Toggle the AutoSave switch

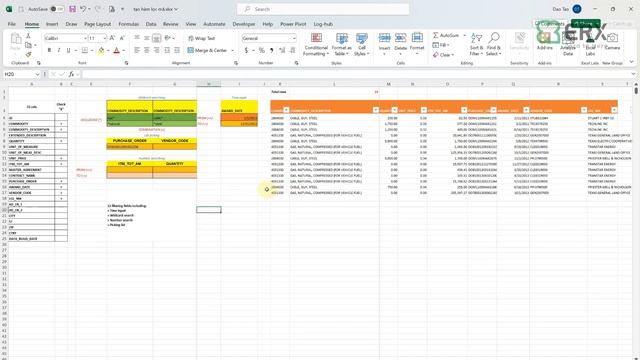point(57,9)
